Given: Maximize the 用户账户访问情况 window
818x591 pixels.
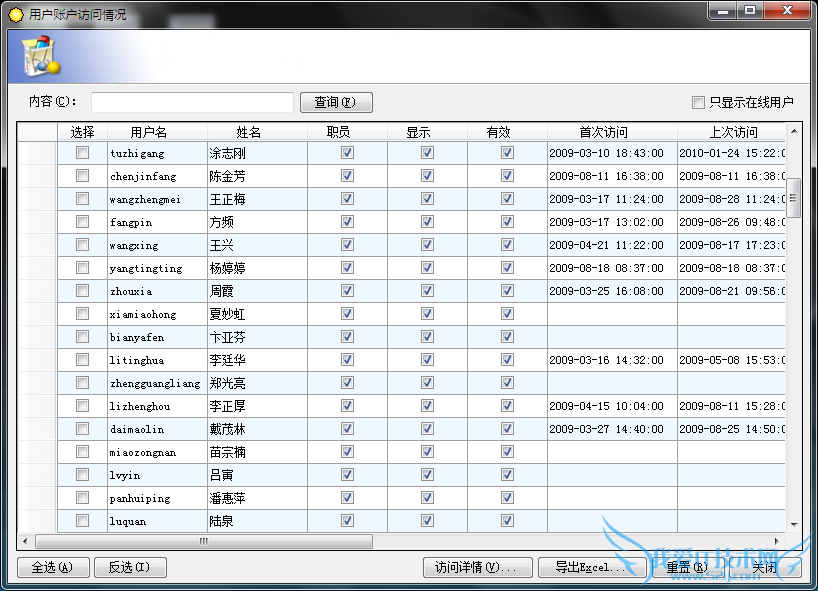Looking at the screenshot, I should click(x=750, y=10).
